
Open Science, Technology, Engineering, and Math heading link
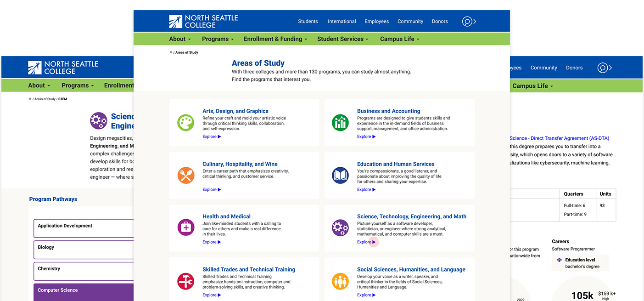(x=412, y=216)
